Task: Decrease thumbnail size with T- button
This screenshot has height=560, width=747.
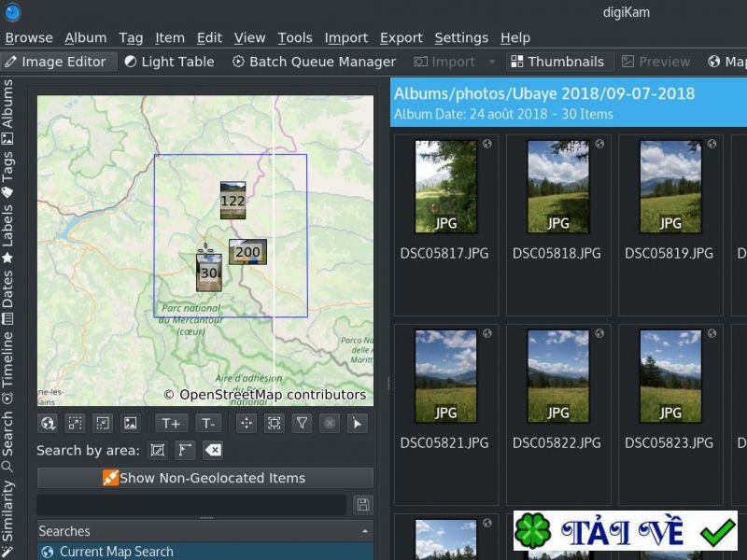Action: click(x=208, y=423)
